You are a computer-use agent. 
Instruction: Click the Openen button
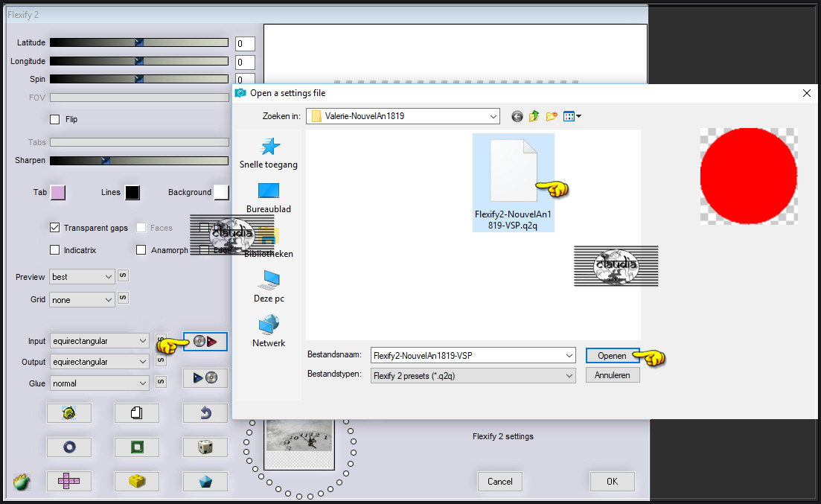[x=612, y=356]
